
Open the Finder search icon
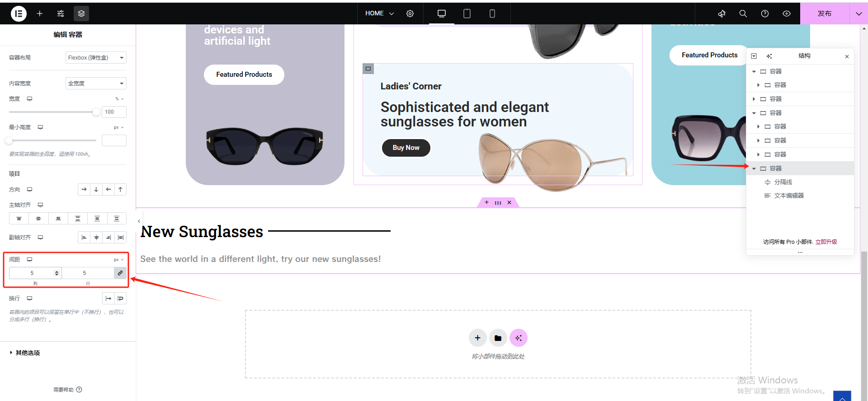coord(743,14)
